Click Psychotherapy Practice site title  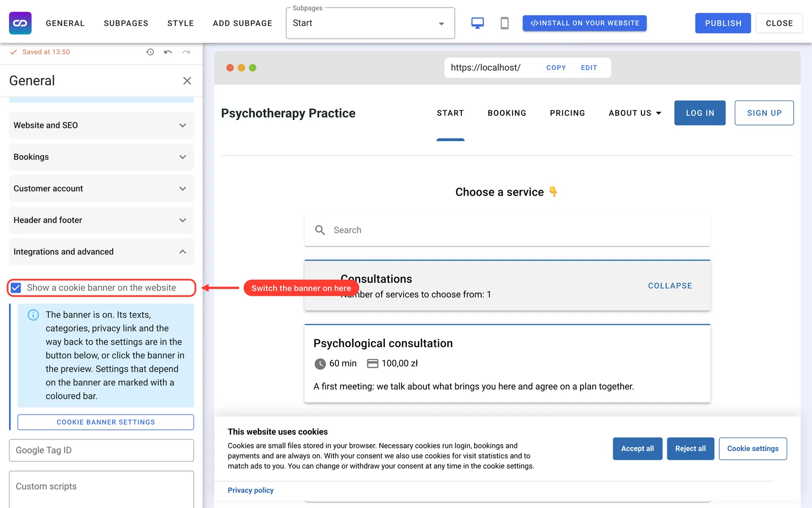[x=288, y=113]
